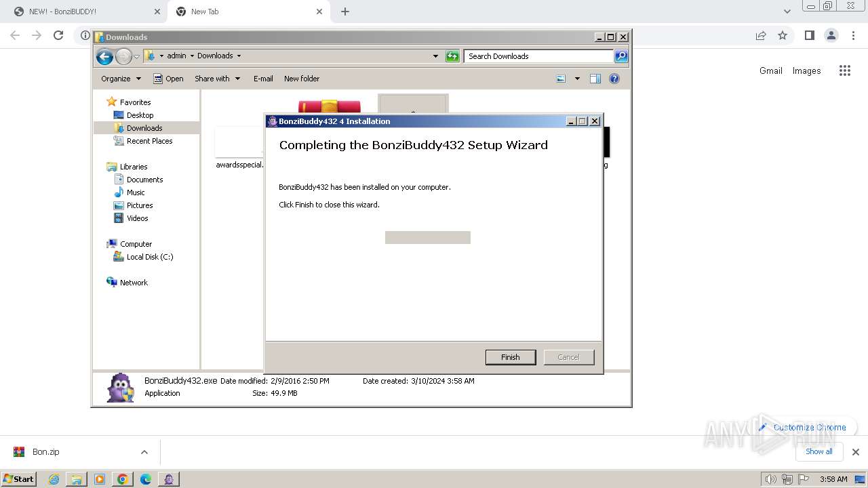
Task: Open Google apps grid
Action: (x=844, y=70)
